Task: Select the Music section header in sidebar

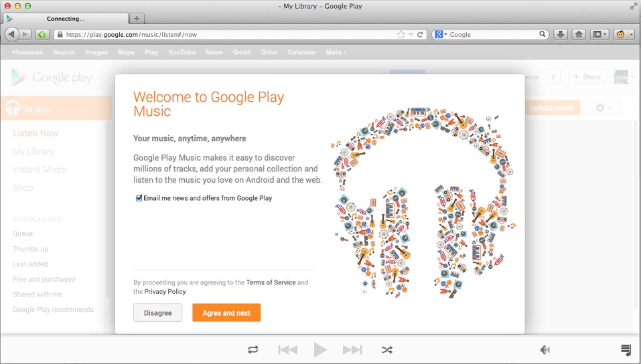Action: coord(56,108)
